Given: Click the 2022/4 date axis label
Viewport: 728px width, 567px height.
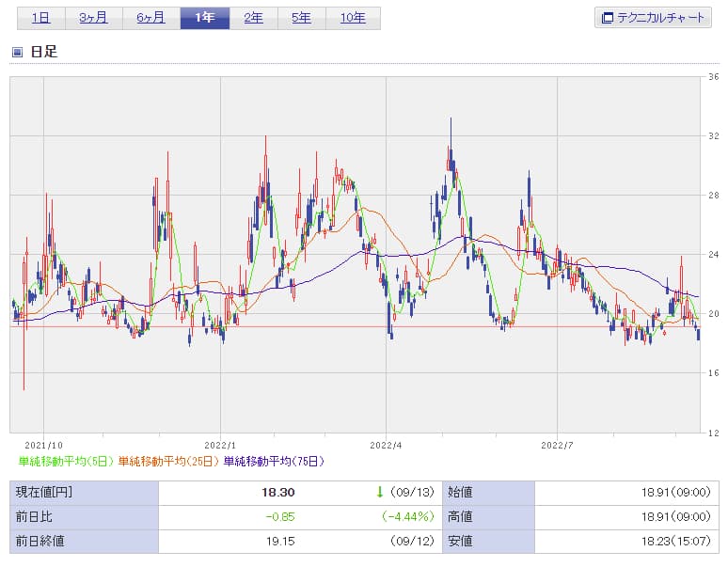Looking at the screenshot, I should [386, 444].
